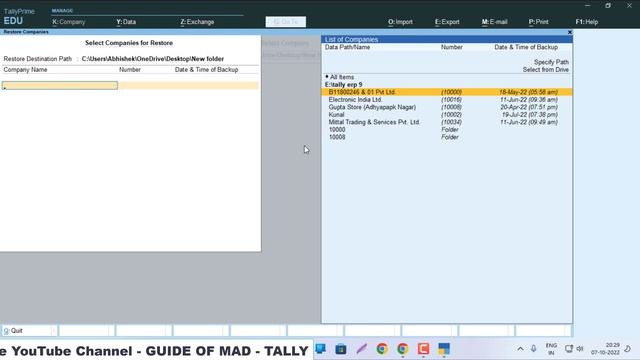
Task: Open the P: Print menu
Action: [x=538, y=22]
